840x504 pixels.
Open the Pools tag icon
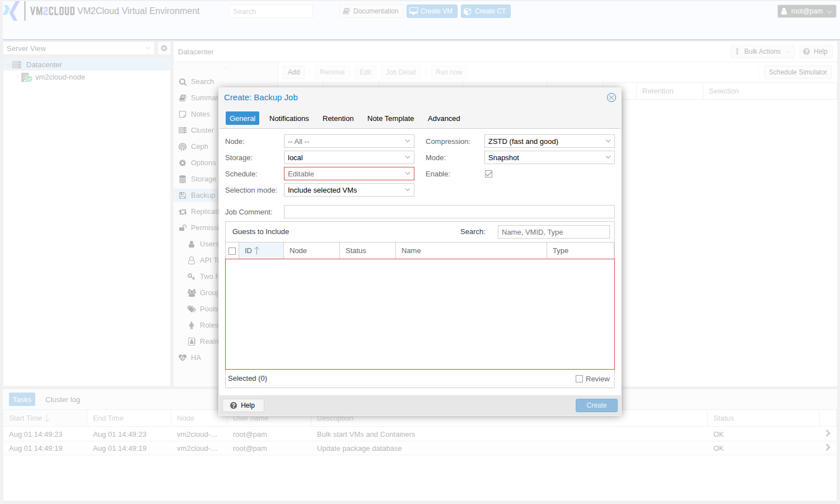point(192,309)
